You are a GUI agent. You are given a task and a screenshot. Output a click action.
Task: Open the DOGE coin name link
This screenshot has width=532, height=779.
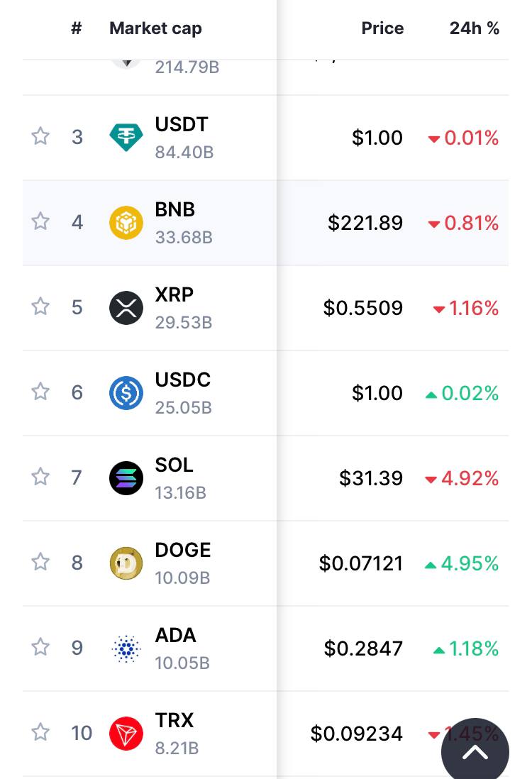pyautogui.click(x=183, y=550)
